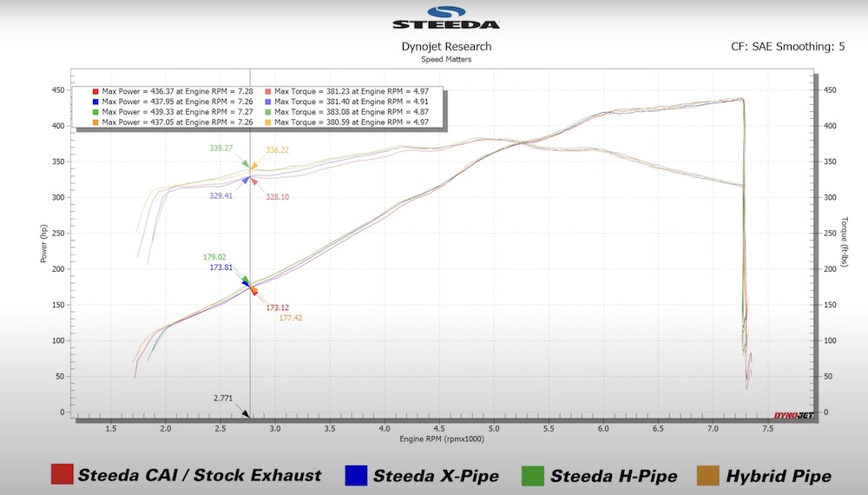Select 'Steeda X-Pipe' legend label

[x=437, y=476]
